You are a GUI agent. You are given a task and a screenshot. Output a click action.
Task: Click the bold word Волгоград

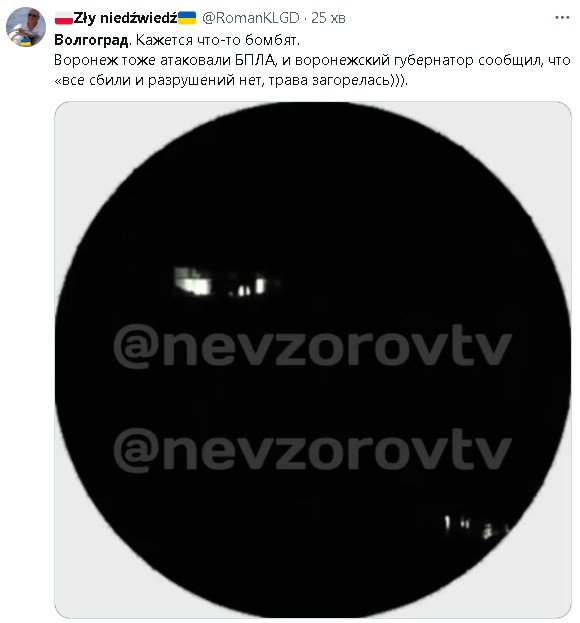91,40
